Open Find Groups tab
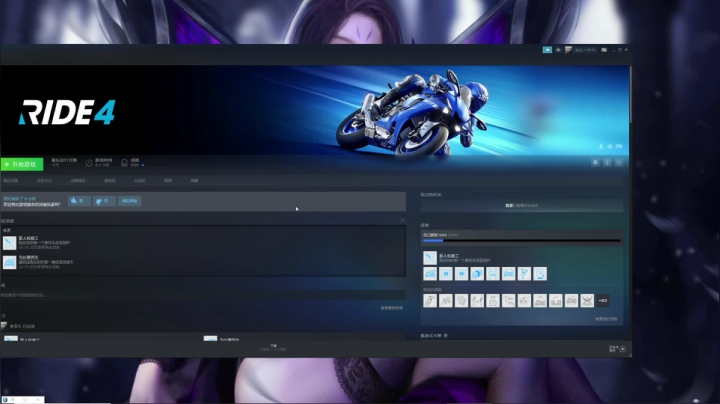This screenshot has height=404, width=720. 110,180
